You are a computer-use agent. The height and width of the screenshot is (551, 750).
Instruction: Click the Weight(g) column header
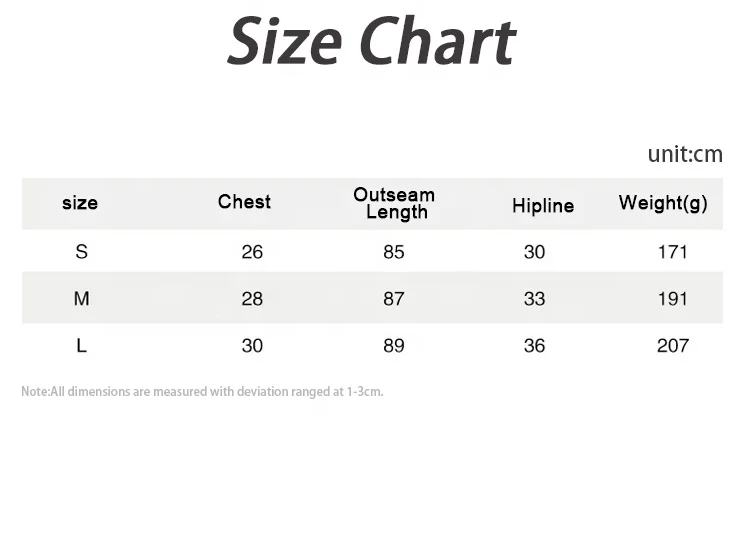coord(663,203)
